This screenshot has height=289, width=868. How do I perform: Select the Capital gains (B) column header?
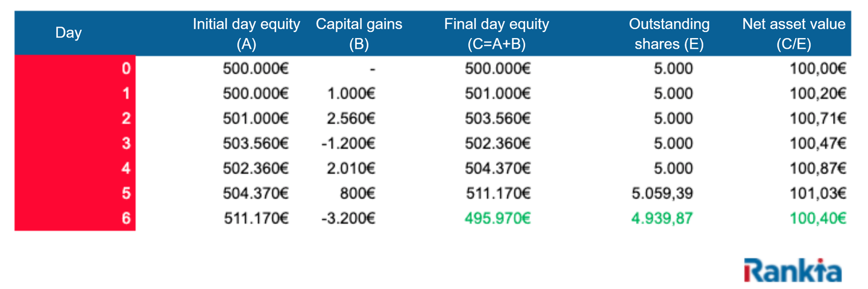[359, 33]
